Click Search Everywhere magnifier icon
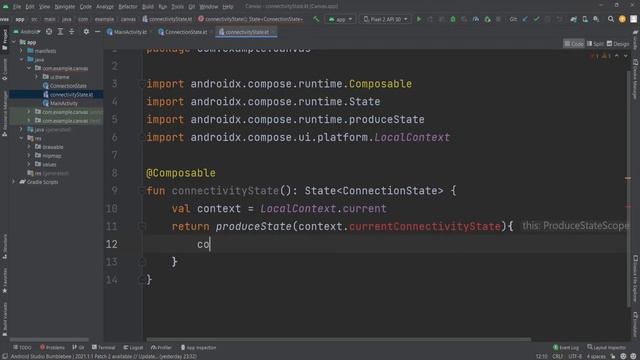The image size is (640, 360). click(611, 19)
